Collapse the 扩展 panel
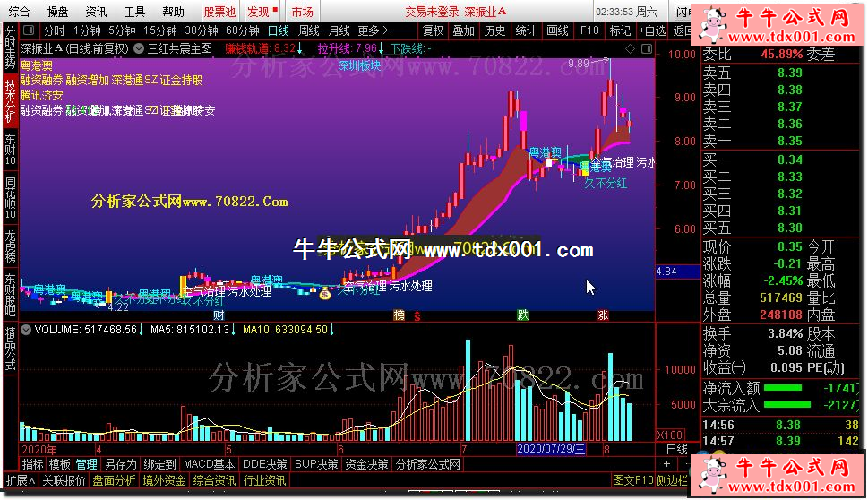The width and height of the screenshot is (868, 500). tap(20, 480)
